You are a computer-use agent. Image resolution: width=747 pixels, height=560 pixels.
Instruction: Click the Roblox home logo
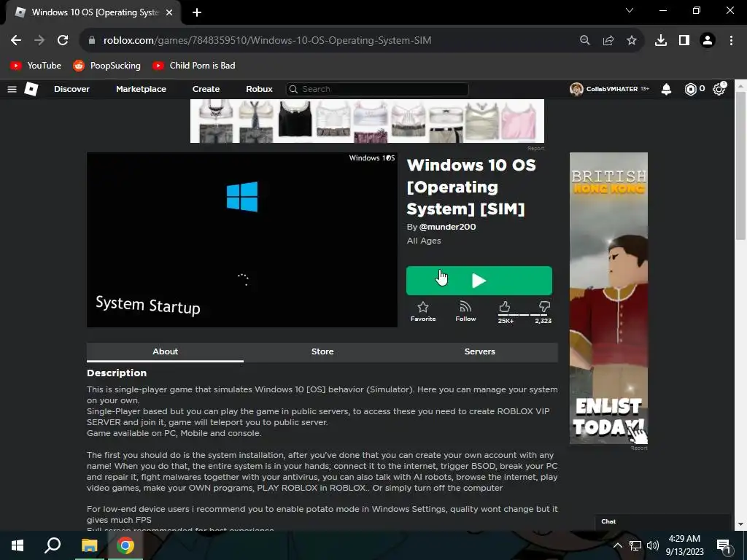click(x=31, y=89)
